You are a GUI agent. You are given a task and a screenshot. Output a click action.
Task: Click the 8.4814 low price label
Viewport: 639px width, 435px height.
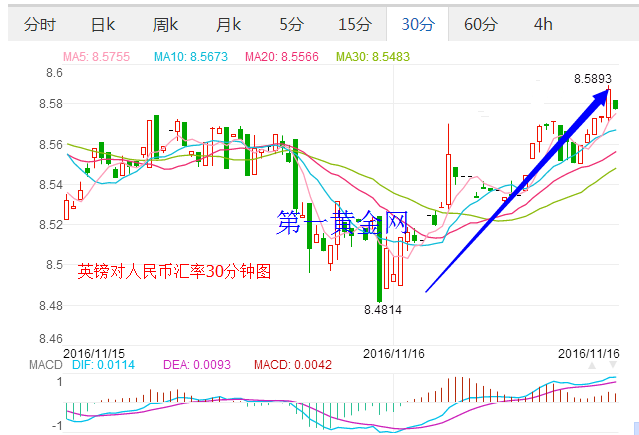pyautogui.click(x=382, y=311)
